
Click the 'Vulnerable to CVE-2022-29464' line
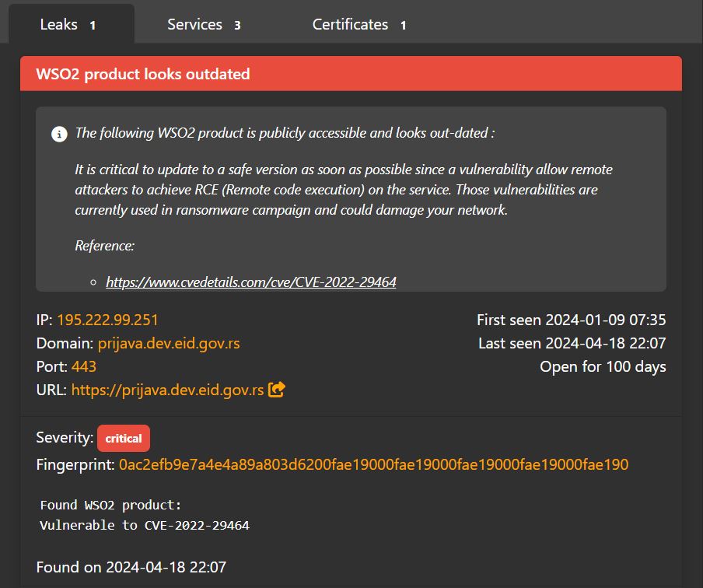145,525
